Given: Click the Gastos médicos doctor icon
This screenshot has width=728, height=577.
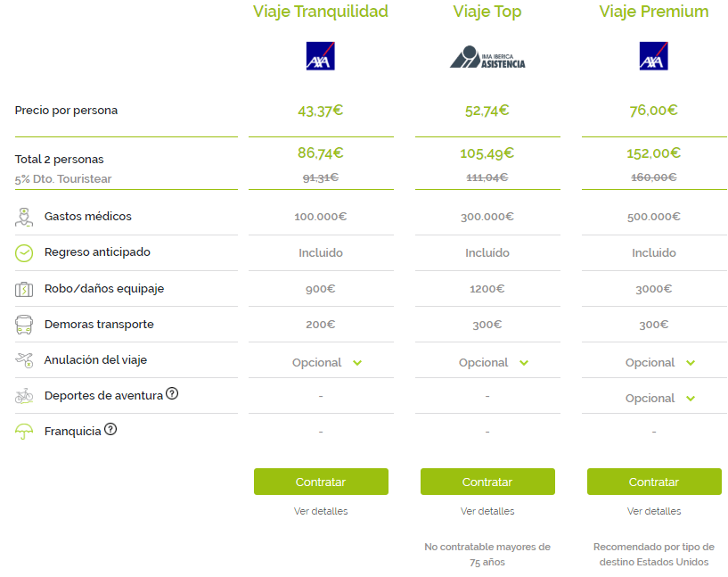Looking at the screenshot, I should [x=24, y=217].
